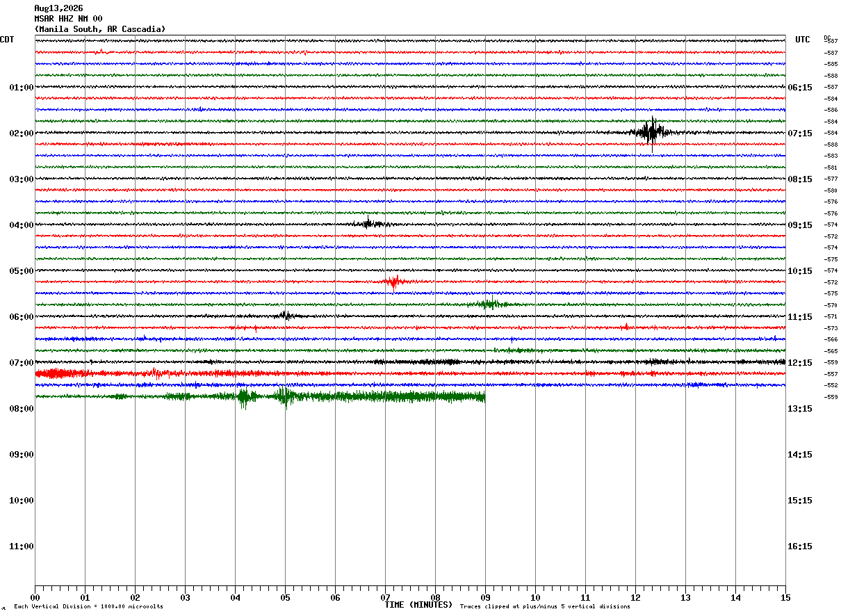
Task: Click the UTC column heading
Action: tap(803, 40)
